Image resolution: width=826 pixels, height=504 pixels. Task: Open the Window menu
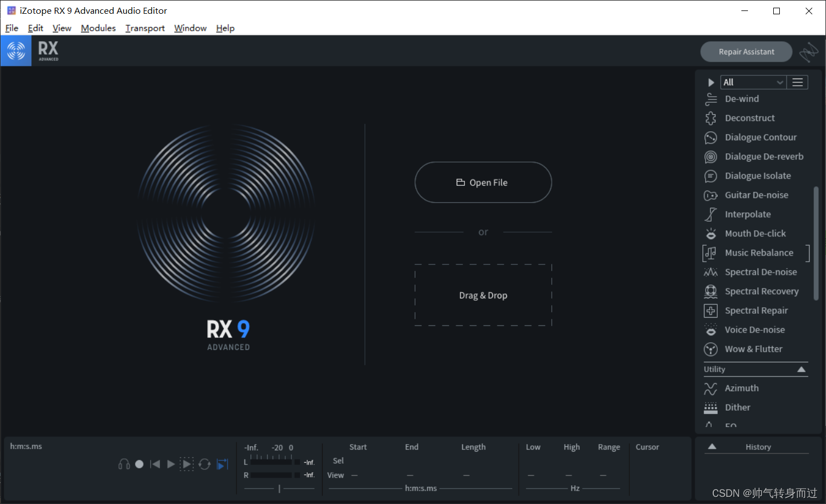(x=190, y=28)
